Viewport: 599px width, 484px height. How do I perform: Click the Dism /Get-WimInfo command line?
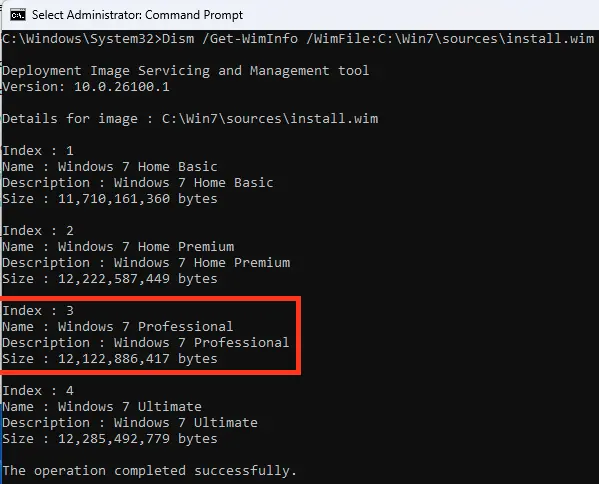point(298,39)
